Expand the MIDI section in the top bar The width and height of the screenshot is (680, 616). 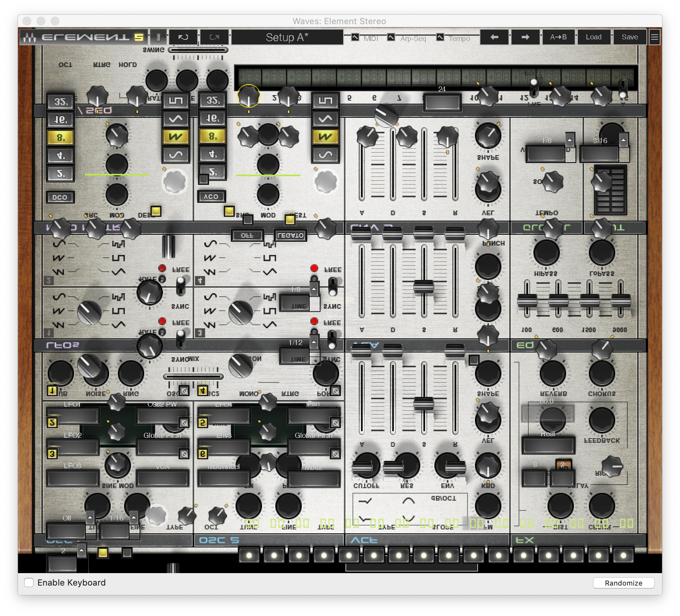click(x=355, y=37)
